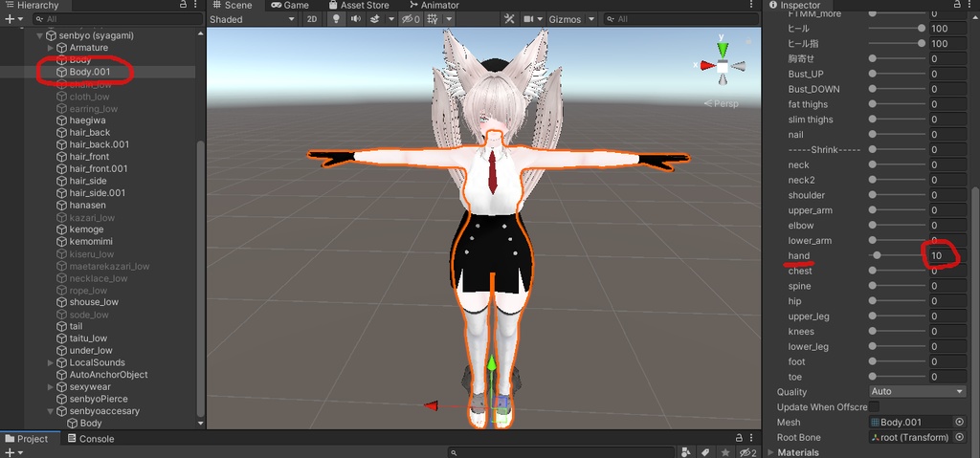Image resolution: width=980 pixels, height=458 pixels.
Task: Open the Asset Store tab
Action: click(359, 5)
